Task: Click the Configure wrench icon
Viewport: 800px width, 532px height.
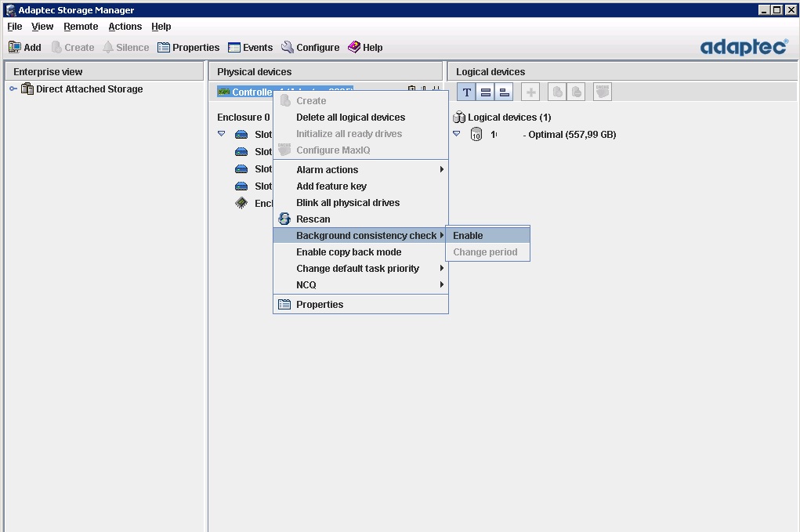Action: (288, 48)
